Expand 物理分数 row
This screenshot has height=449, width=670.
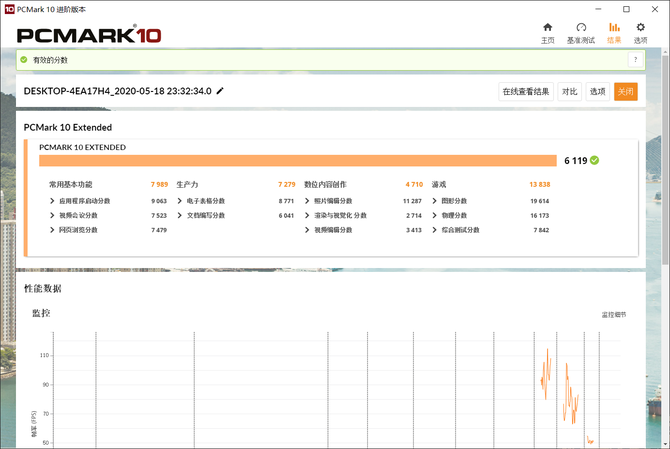tap(434, 215)
